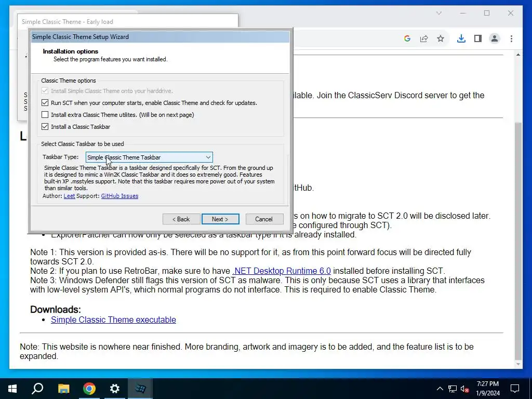Click Downloads: heading text

coord(55,310)
